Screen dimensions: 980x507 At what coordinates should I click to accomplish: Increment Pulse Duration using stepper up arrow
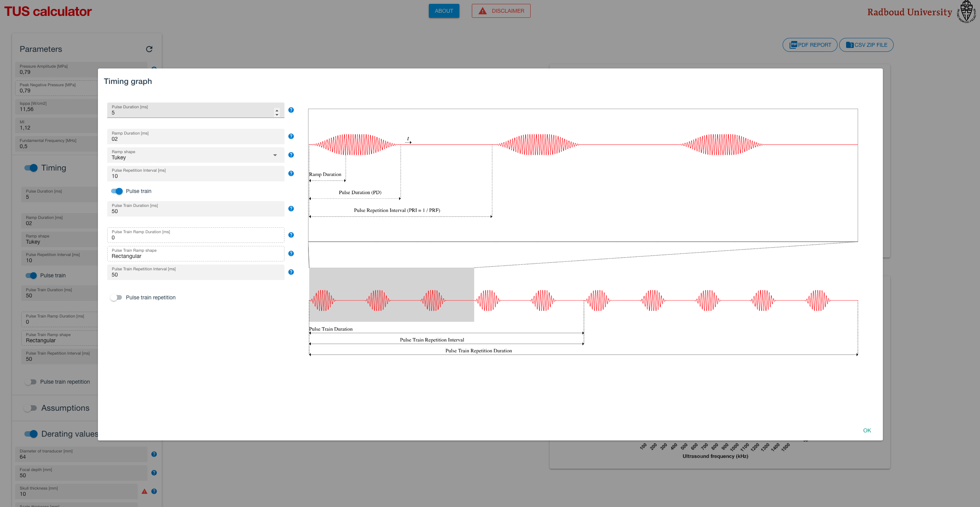click(x=277, y=110)
